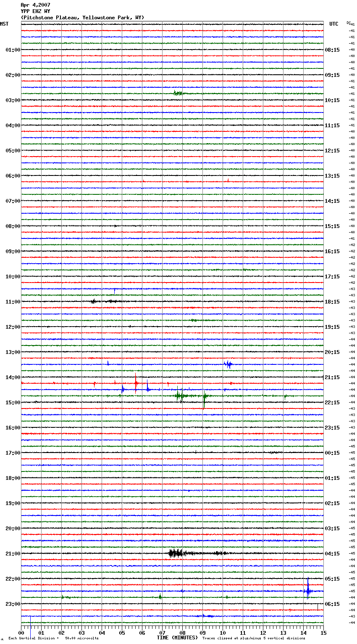Viewport: 357px width, 644px height.
Task: Click the "DC" column header at top right
Action: pyautogui.click(x=349, y=23)
